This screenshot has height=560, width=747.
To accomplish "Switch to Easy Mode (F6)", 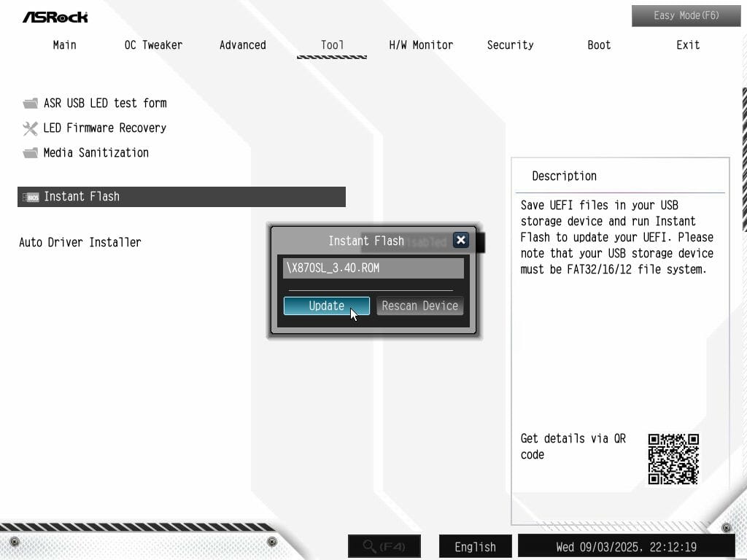I will point(676,15).
